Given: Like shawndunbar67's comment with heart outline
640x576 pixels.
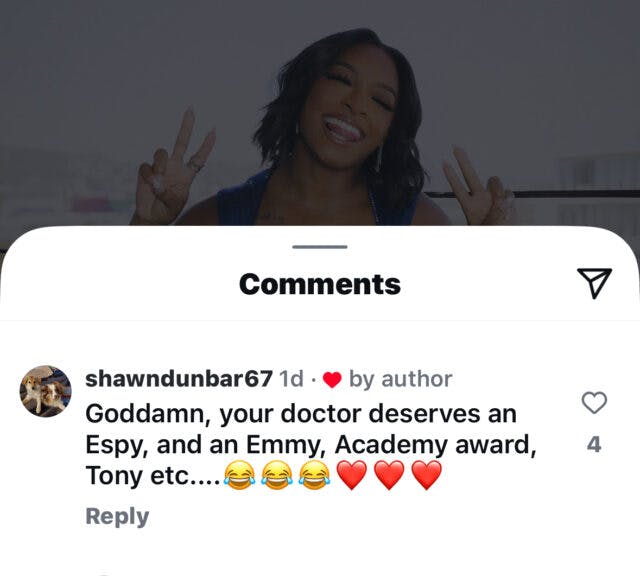Looking at the screenshot, I should point(594,403).
